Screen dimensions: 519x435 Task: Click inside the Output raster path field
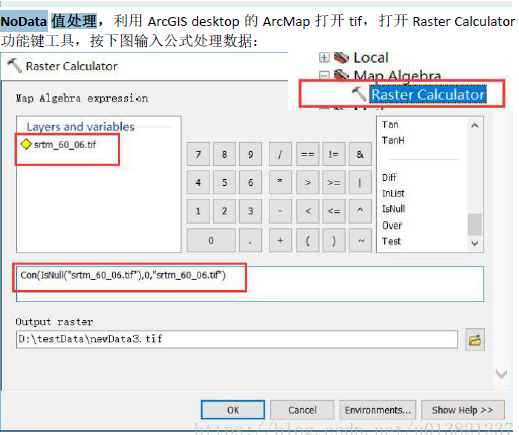pos(237,339)
